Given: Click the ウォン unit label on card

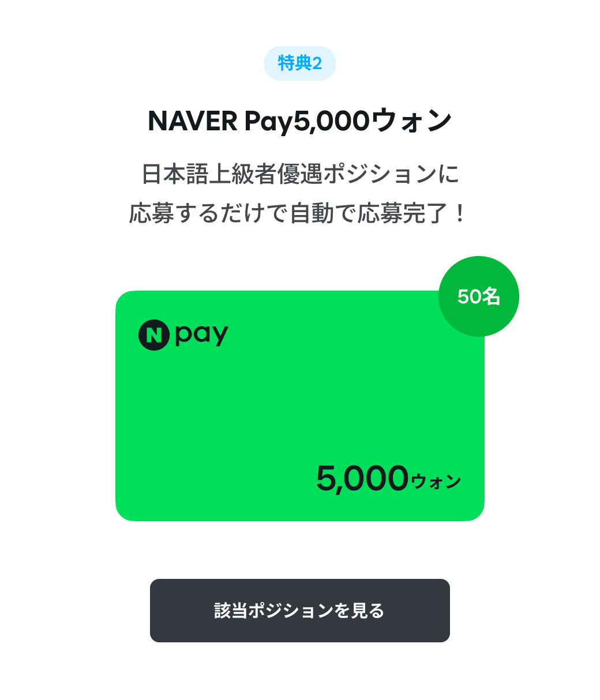Looking at the screenshot, I should pos(437,482).
